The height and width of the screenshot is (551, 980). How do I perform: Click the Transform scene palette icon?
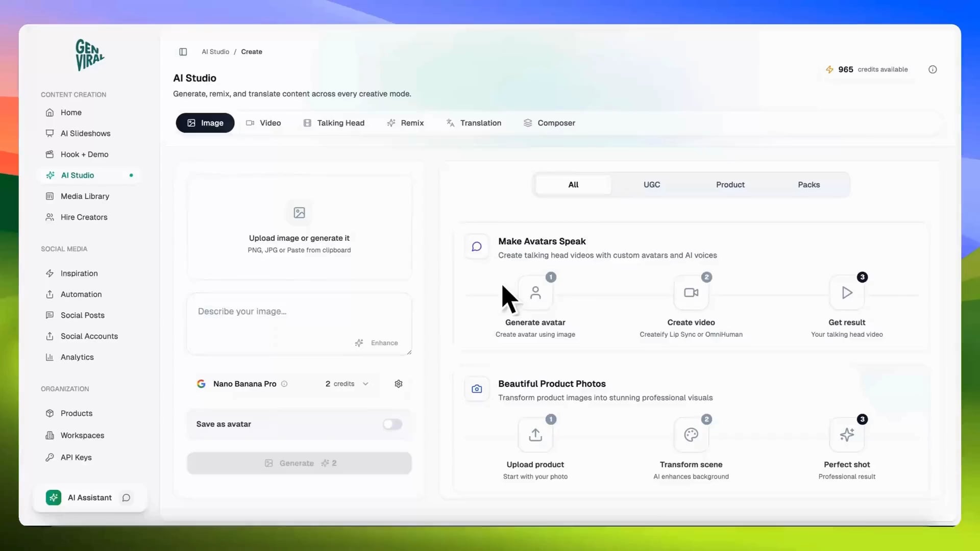click(691, 435)
